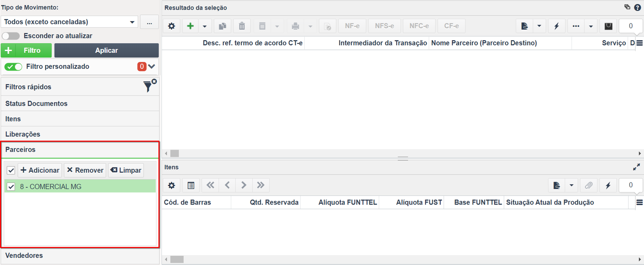Click Itens grid horizontal scrollbar thumb
Screen dimensions: 644x265
click(x=177, y=259)
